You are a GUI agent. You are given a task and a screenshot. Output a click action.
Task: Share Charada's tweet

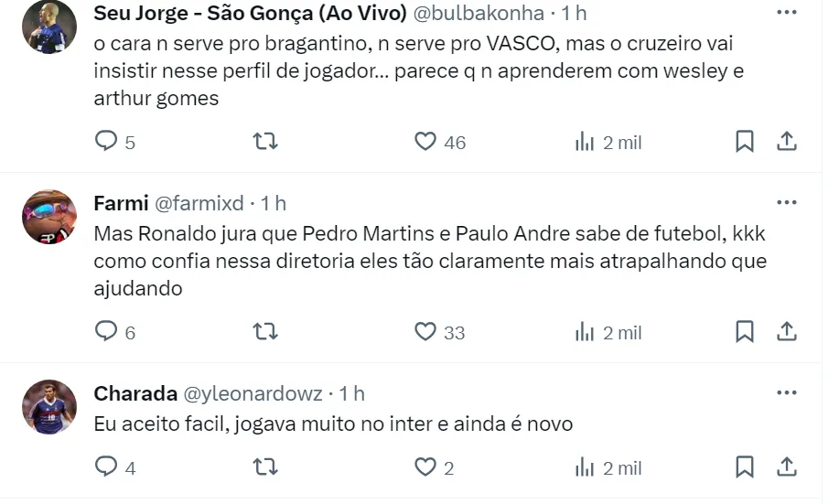point(787,467)
